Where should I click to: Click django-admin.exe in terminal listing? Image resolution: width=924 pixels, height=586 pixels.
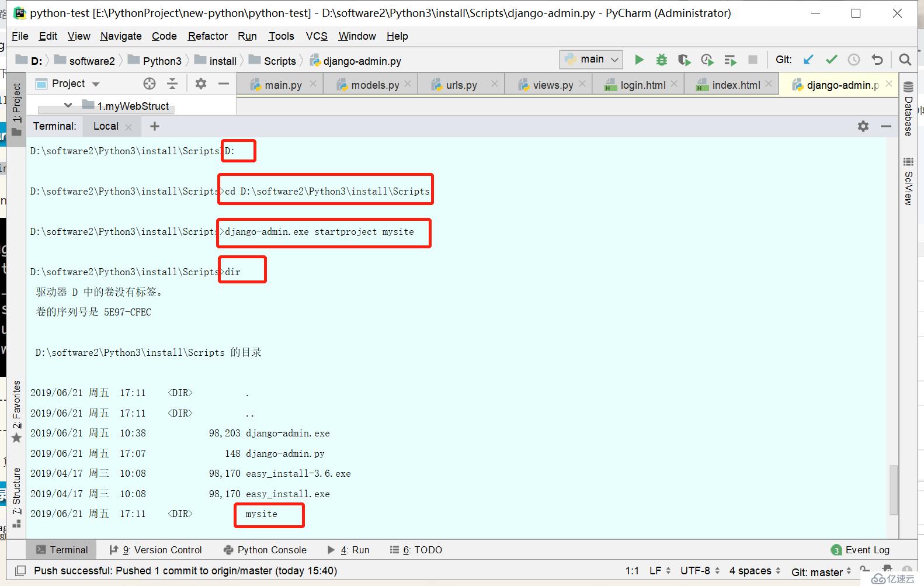pyautogui.click(x=288, y=434)
